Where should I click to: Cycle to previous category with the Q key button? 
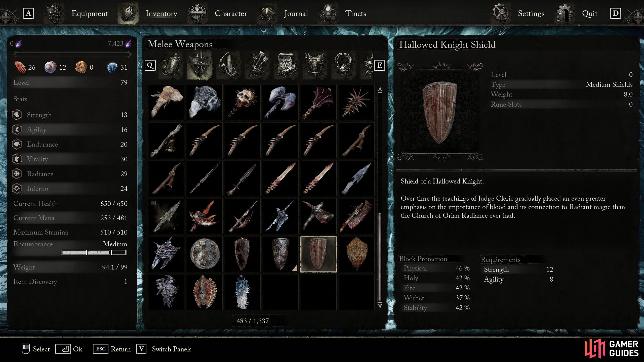click(x=150, y=65)
